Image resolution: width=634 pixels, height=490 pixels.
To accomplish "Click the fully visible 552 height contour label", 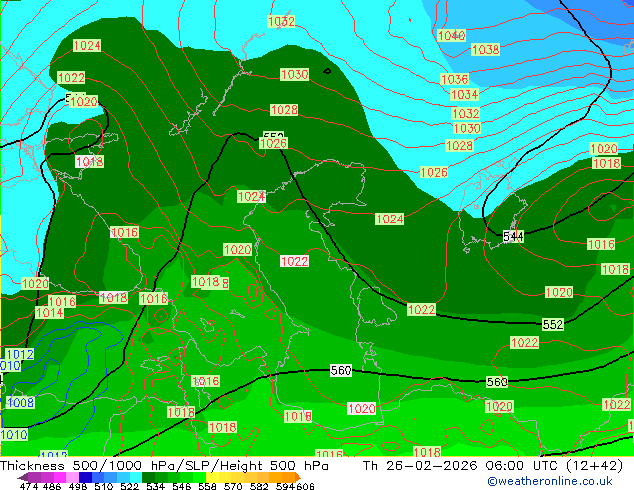I will (553, 324).
